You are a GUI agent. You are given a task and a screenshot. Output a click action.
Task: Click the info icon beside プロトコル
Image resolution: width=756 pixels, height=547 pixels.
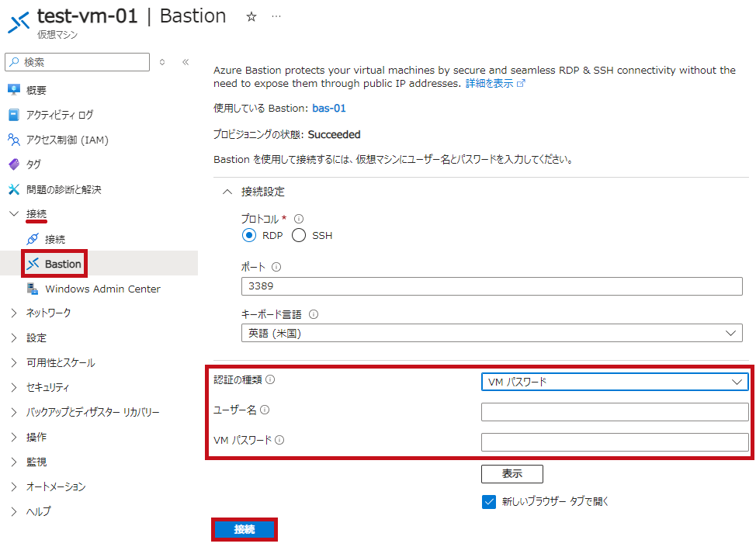pyautogui.click(x=299, y=219)
